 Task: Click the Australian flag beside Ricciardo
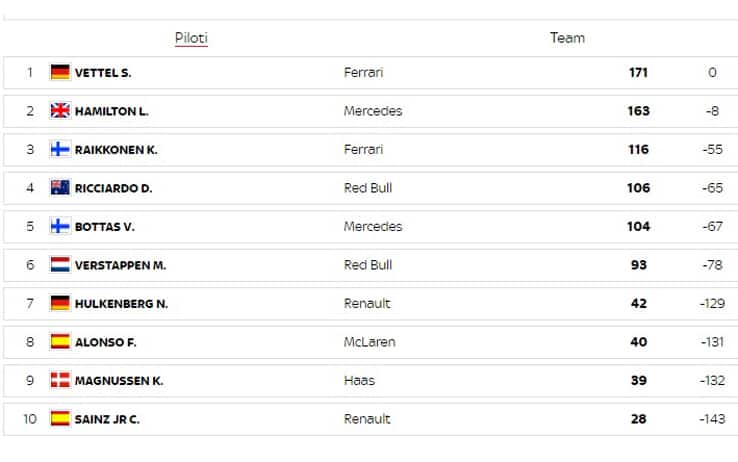[60, 188]
